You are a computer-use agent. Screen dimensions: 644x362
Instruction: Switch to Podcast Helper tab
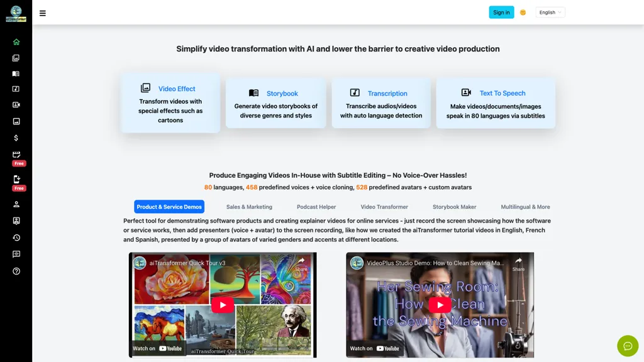[x=316, y=207]
